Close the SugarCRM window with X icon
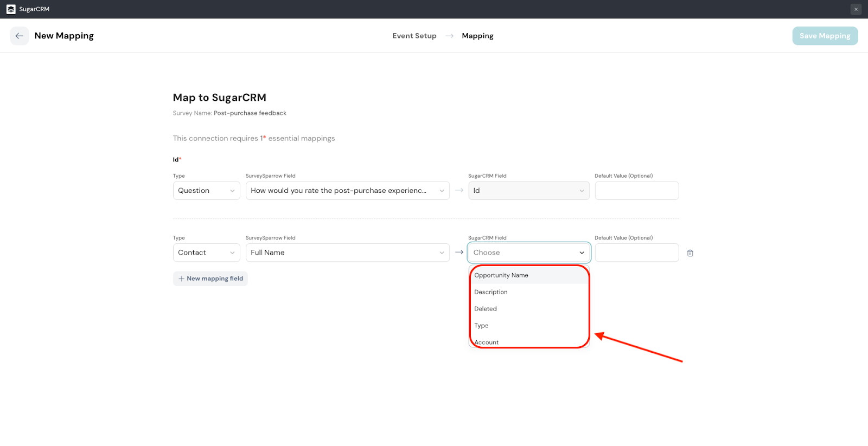The height and width of the screenshot is (446, 868). [856, 9]
